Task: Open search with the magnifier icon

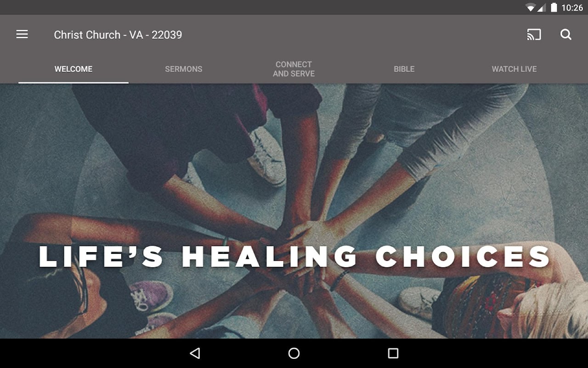Action: pos(566,34)
